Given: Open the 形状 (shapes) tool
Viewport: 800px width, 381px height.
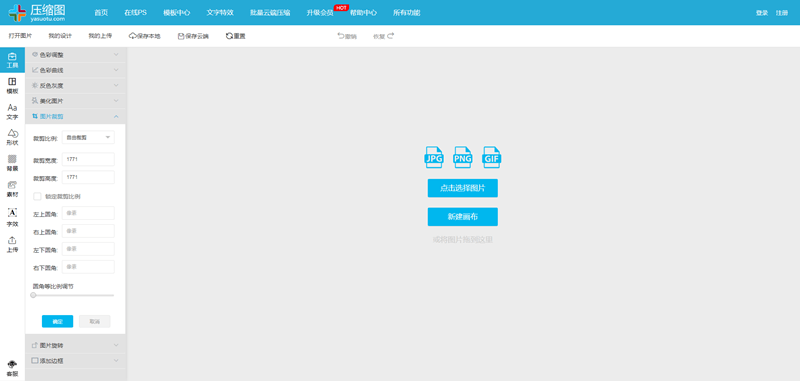Looking at the screenshot, I should [12, 137].
